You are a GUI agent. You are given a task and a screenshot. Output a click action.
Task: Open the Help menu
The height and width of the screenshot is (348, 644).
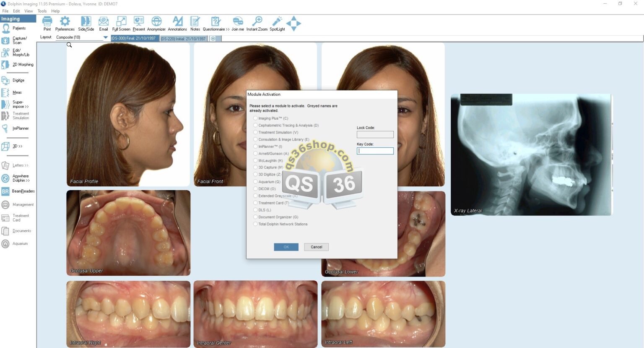(x=55, y=11)
